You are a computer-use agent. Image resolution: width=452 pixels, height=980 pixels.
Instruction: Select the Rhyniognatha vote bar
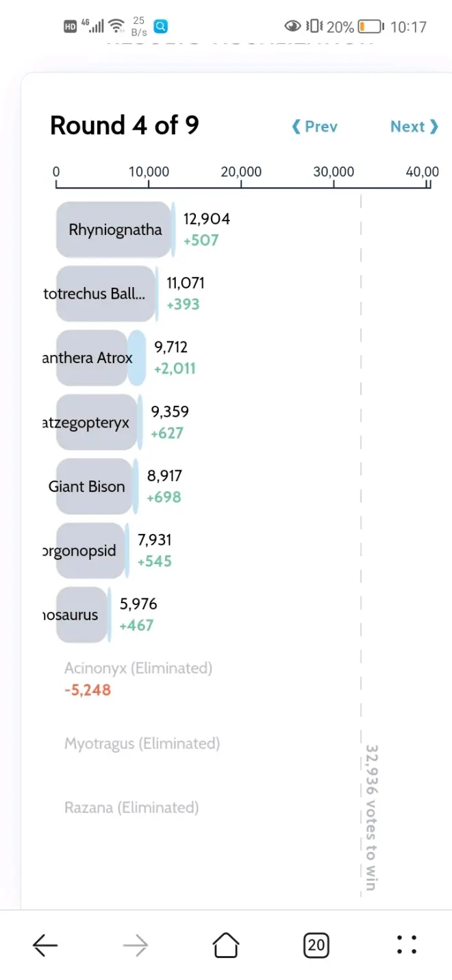coord(113,230)
